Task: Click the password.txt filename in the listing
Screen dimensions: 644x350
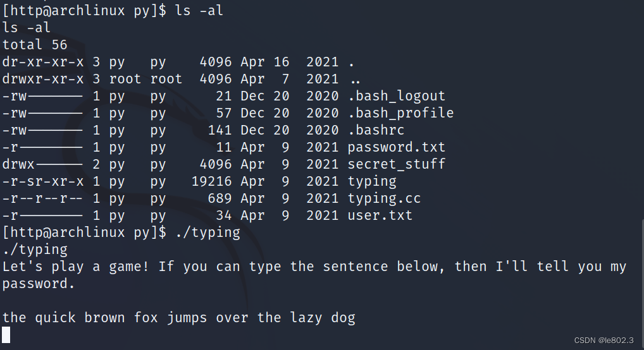Action: tap(397, 147)
